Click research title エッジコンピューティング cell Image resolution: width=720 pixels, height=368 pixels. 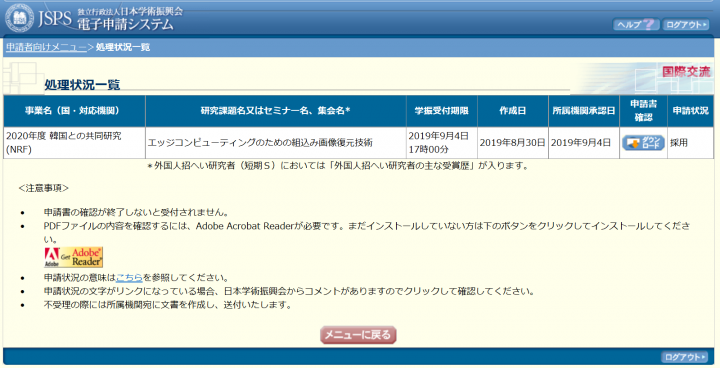tap(276, 143)
